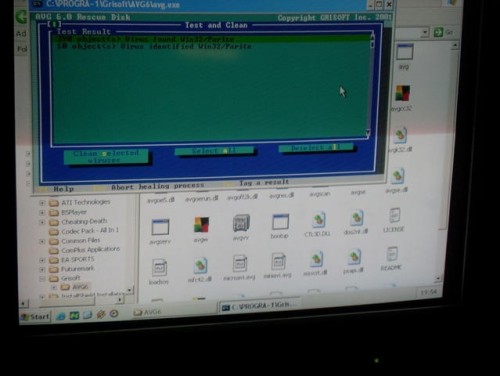Select the mfc42.dll file icon
Image resolution: width=500 pixels, height=376 pixels.
coord(200,266)
